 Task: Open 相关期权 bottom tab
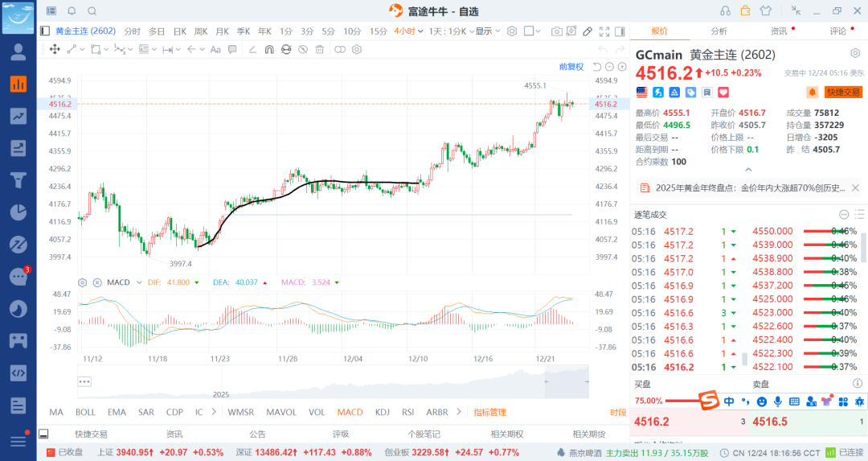(x=507, y=434)
